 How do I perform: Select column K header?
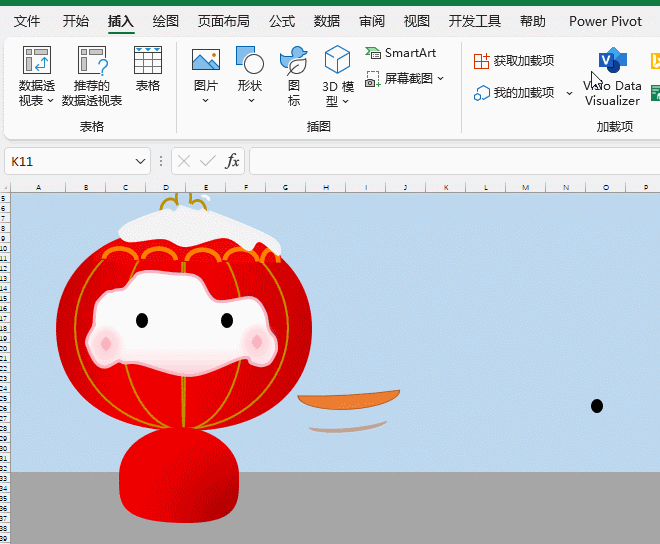click(x=446, y=187)
